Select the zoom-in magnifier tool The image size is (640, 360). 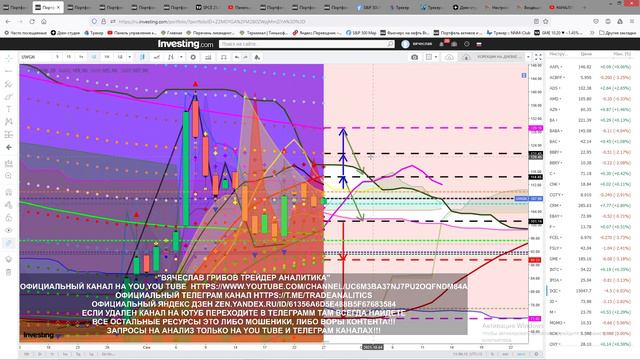pos(9,176)
